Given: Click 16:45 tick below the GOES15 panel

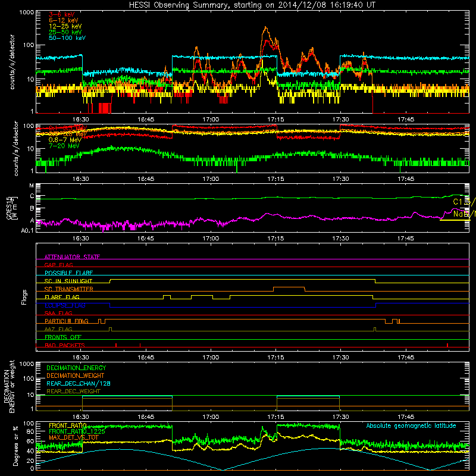Looking at the screenshot, I should pyautogui.click(x=146, y=239).
